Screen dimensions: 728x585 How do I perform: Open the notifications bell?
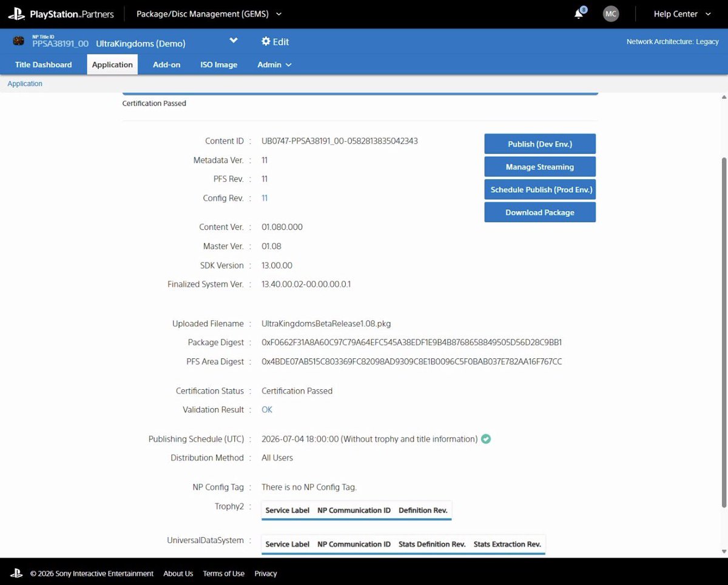tap(579, 14)
